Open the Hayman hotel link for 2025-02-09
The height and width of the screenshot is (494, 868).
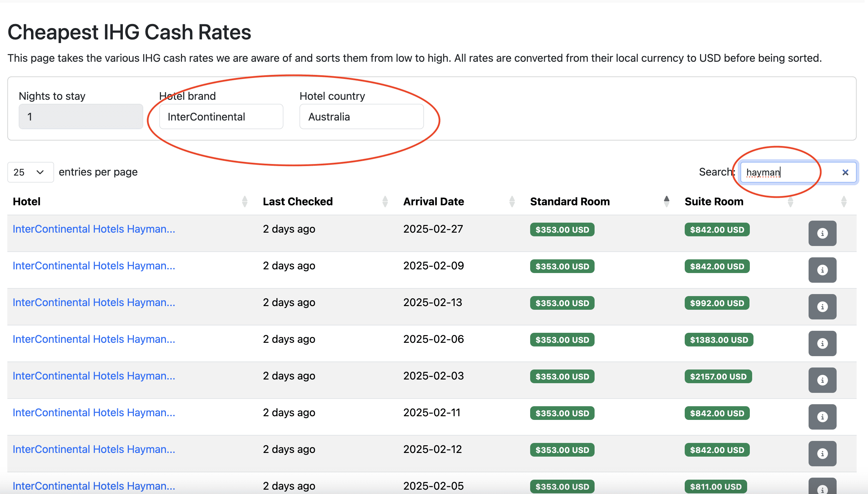click(x=94, y=266)
